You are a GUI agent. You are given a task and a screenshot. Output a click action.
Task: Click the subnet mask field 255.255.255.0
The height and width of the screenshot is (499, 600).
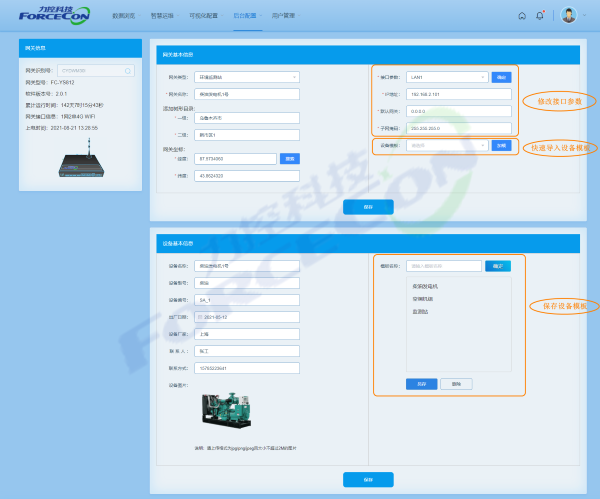pyautogui.click(x=458, y=128)
